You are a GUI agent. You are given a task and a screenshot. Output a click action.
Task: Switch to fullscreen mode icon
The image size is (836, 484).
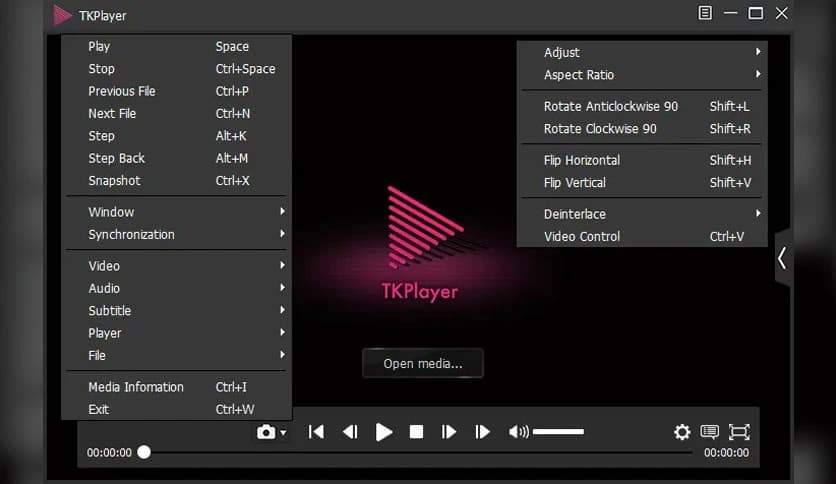pyautogui.click(x=739, y=432)
